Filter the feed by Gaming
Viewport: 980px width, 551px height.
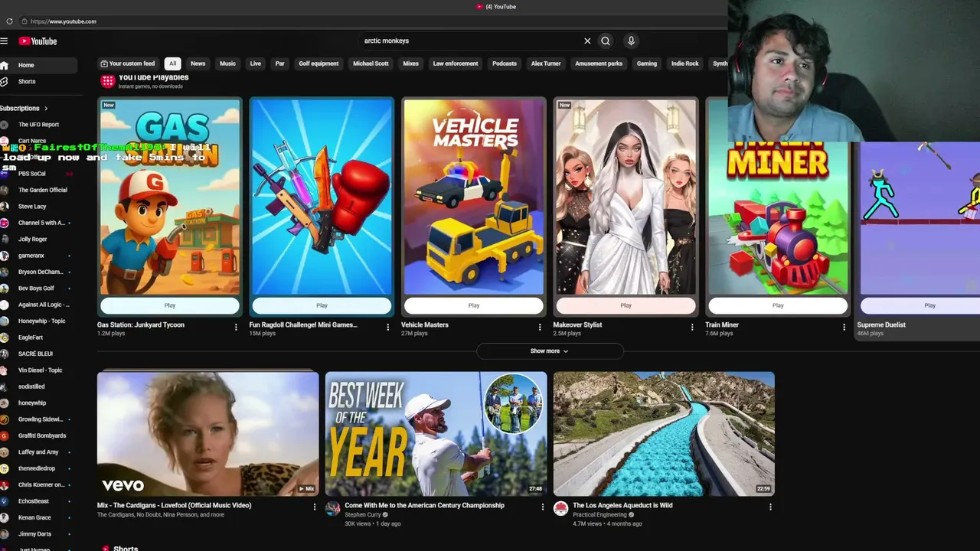tap(647, 64)
